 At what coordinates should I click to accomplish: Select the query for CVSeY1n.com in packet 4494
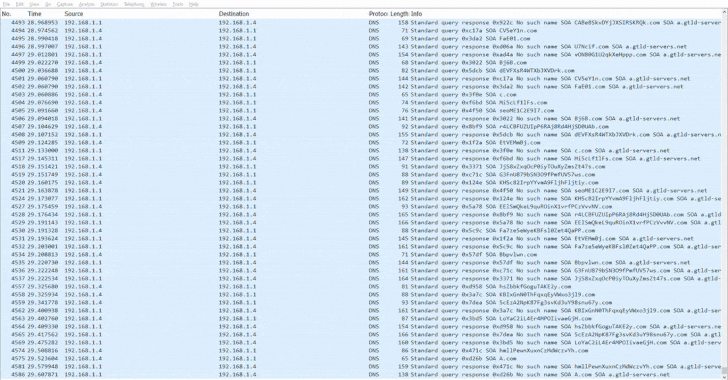pos(361,31)
